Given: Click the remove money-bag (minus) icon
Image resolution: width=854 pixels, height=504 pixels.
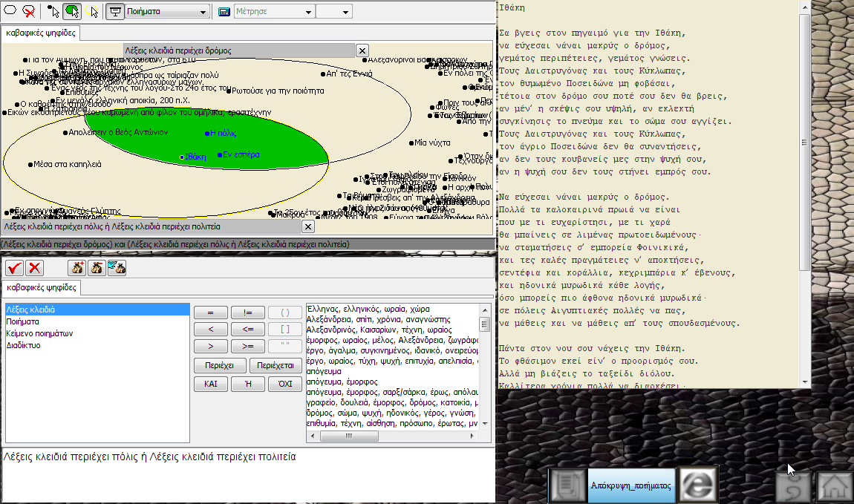Looking at the screenshot, I should (x=97, y=268).
